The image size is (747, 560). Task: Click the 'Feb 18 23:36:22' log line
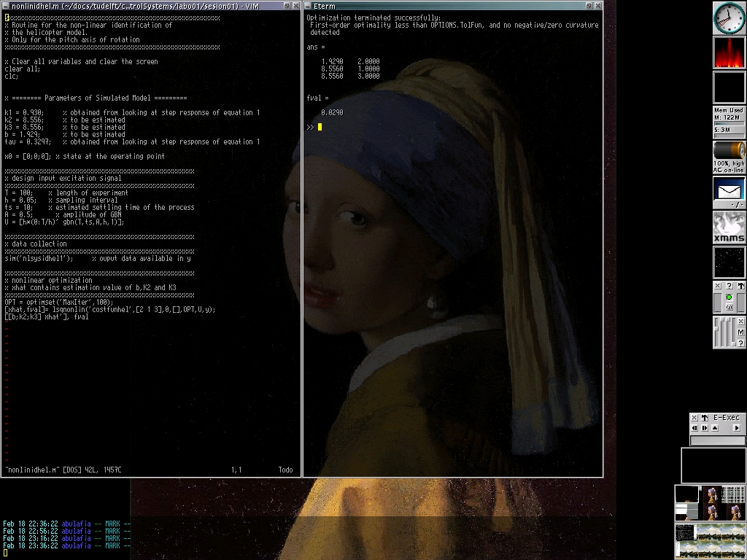click(x=66, y=545)
